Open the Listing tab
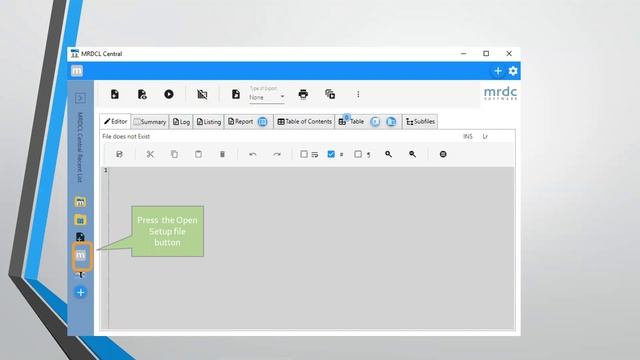640x360 pixels. tap(209, 122)
